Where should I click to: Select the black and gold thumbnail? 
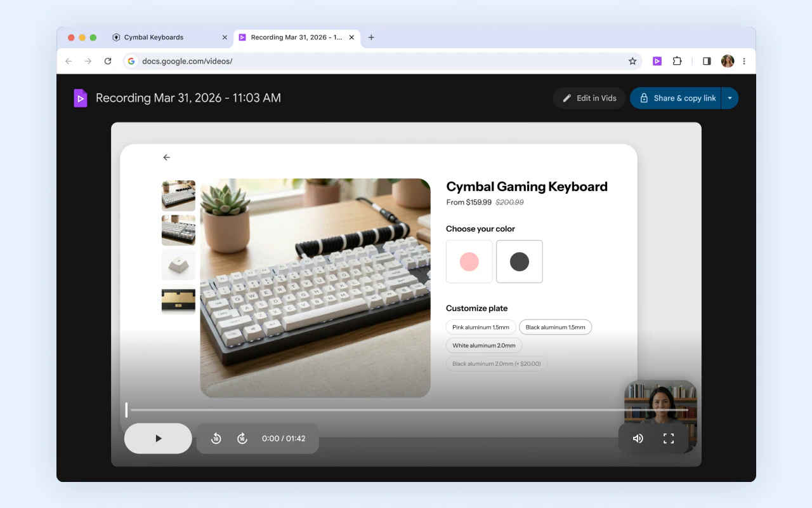[178, 300]
